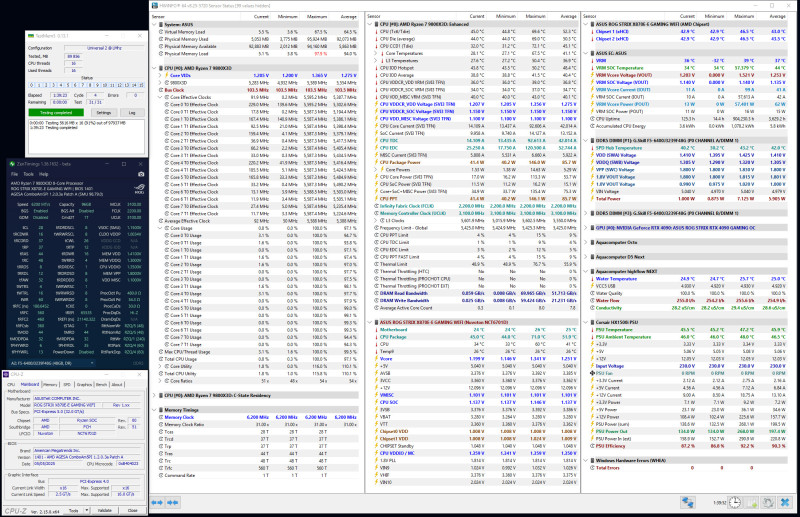The width and height of the screenshot is (800, 517).
Task: Click the thermometer icon beside Motherboard temperature
Action: (x=376, y=330)
